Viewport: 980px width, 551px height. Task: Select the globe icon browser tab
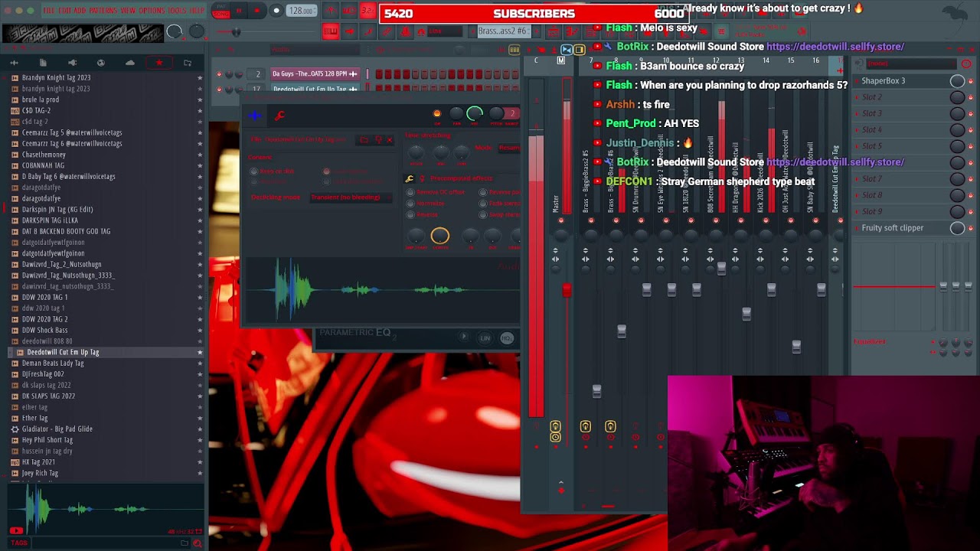pyautogui.click(x=100, y=63)
